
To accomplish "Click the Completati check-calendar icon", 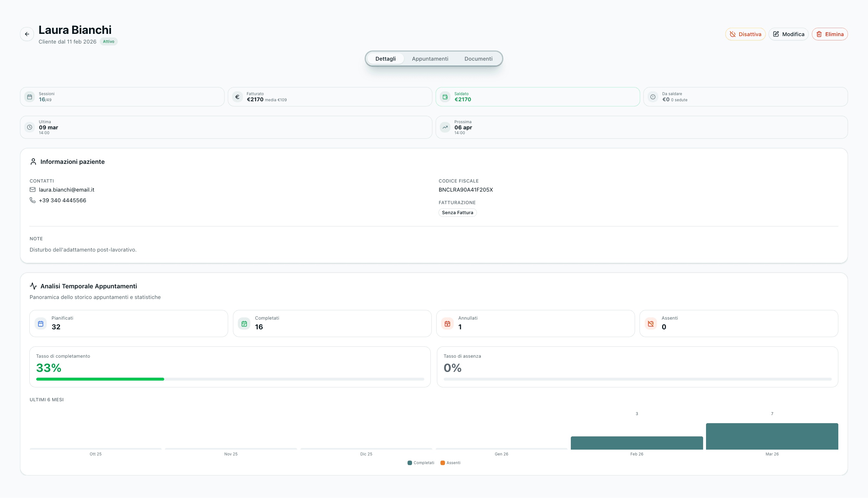I will [244, 324].
